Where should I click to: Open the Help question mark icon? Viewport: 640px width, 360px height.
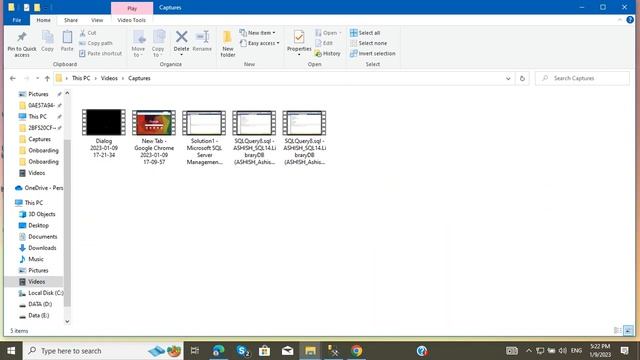click(630, 20)
